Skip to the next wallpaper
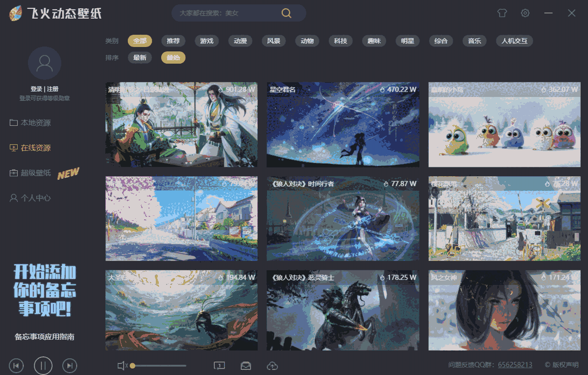 tap(70, 365)
